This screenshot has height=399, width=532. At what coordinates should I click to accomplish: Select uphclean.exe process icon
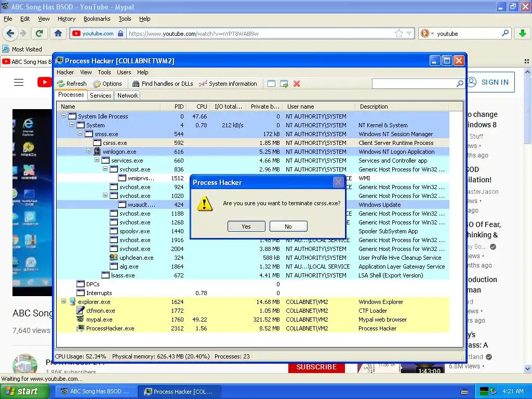pyautogui.click(x=114, y=258)
